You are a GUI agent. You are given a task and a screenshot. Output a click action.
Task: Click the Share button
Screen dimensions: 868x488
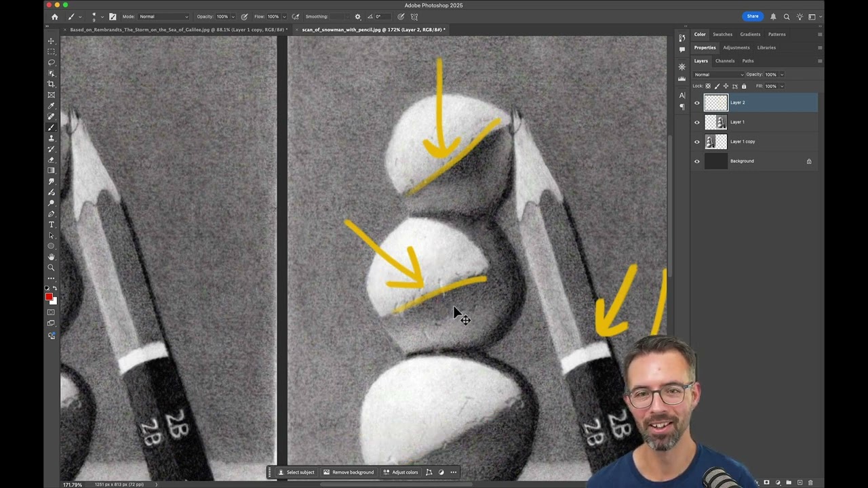753,16
